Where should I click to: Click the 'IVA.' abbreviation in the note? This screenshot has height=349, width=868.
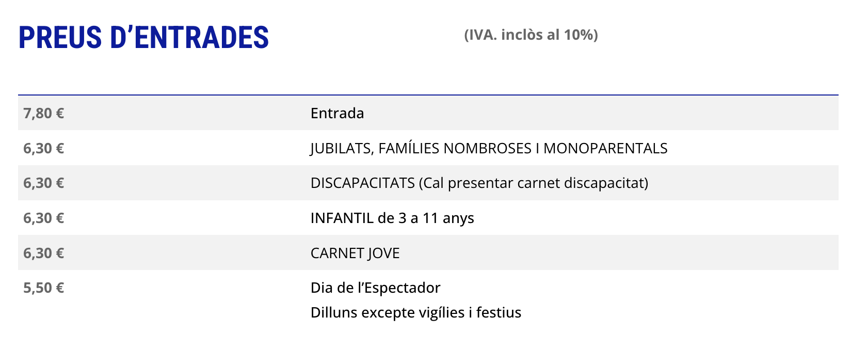pyautogui.click(x=481, y=35)
